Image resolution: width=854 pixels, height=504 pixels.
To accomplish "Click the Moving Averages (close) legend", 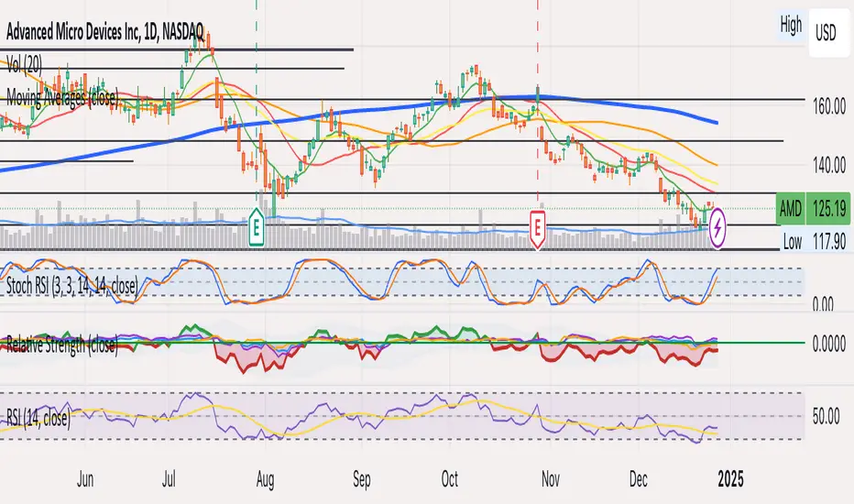I will pyautogui.click(x=62, y=97).
